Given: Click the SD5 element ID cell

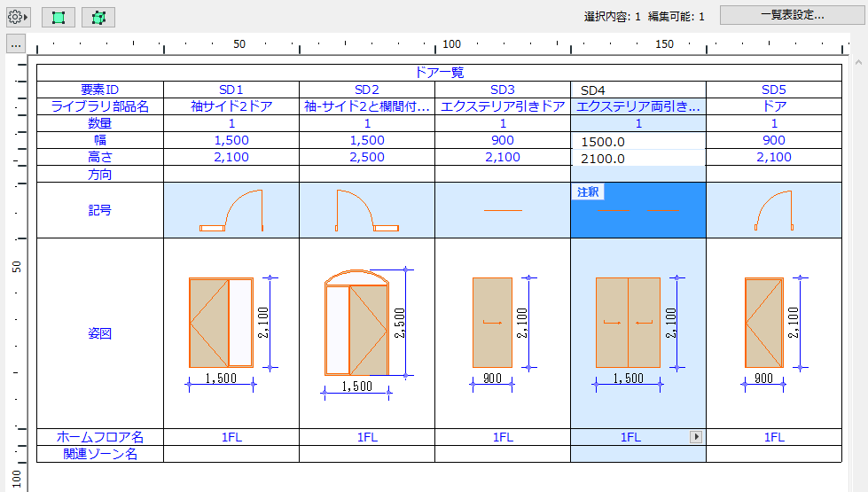Looking at the screenshot, I should point(774,90).
